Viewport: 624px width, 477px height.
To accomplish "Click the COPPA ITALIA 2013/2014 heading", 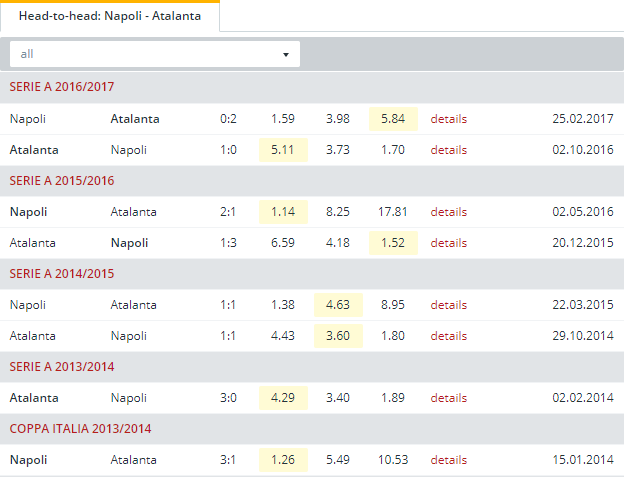I will pos(80,429).
